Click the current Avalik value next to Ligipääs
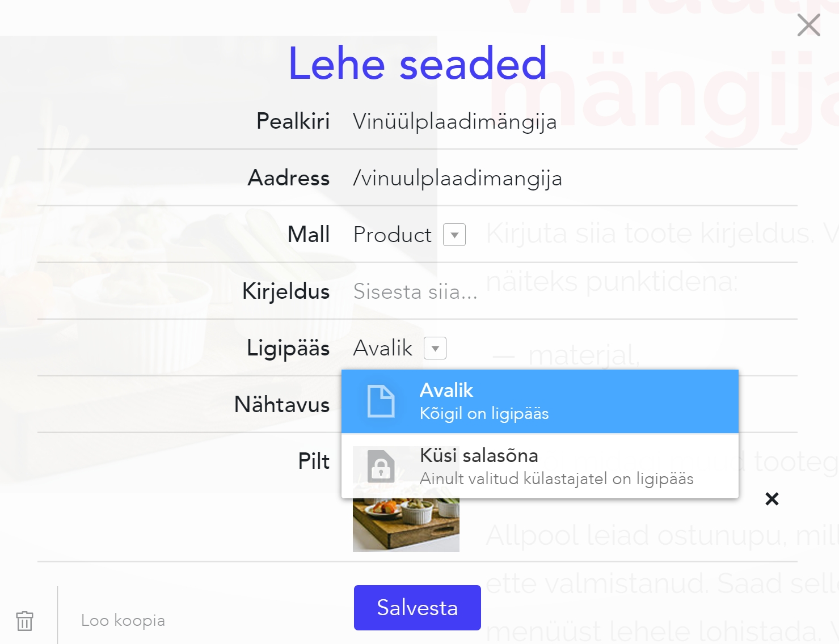 pos(382,348)
